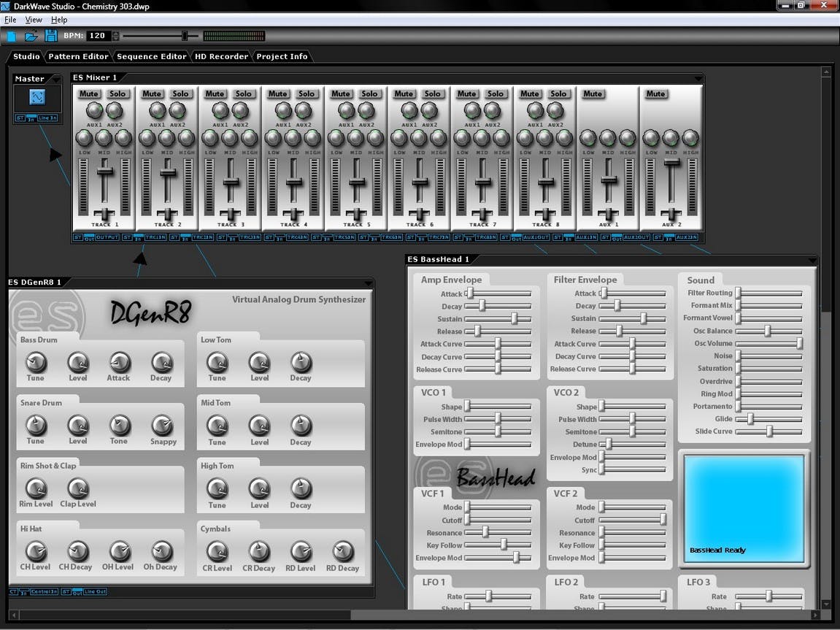Click the Snare Drum Snappy knob
The image size is (840, 630).
(x=162, y=426)
